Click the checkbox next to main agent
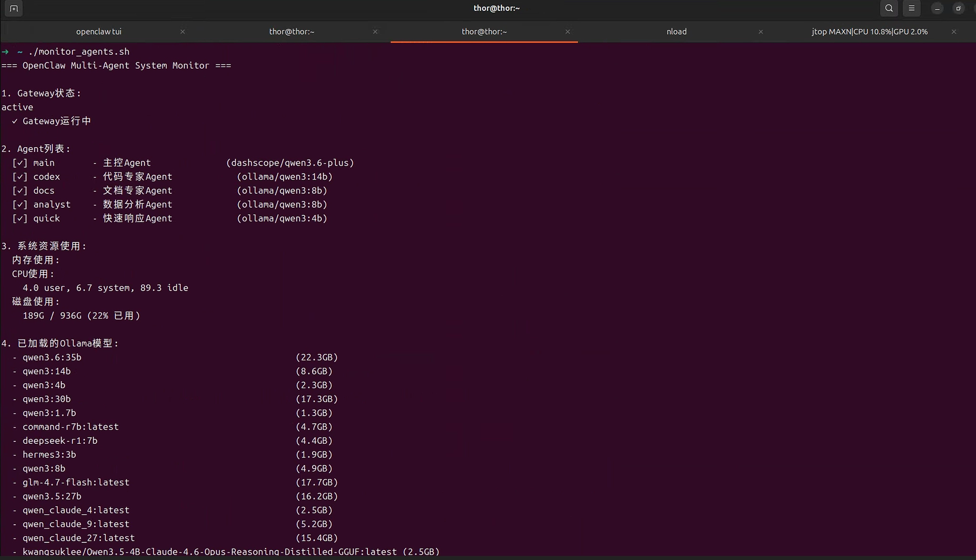The image size is (976, 560). [x=20, y=163]
